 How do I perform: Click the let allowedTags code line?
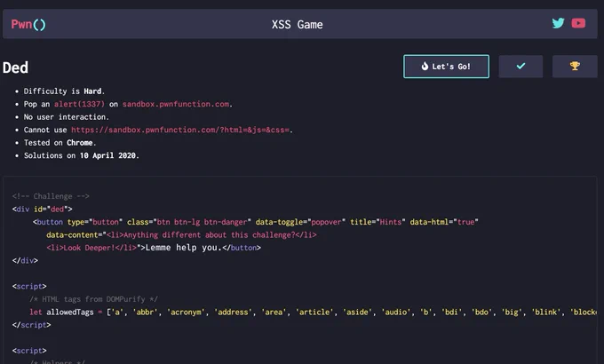pos(313,312)
